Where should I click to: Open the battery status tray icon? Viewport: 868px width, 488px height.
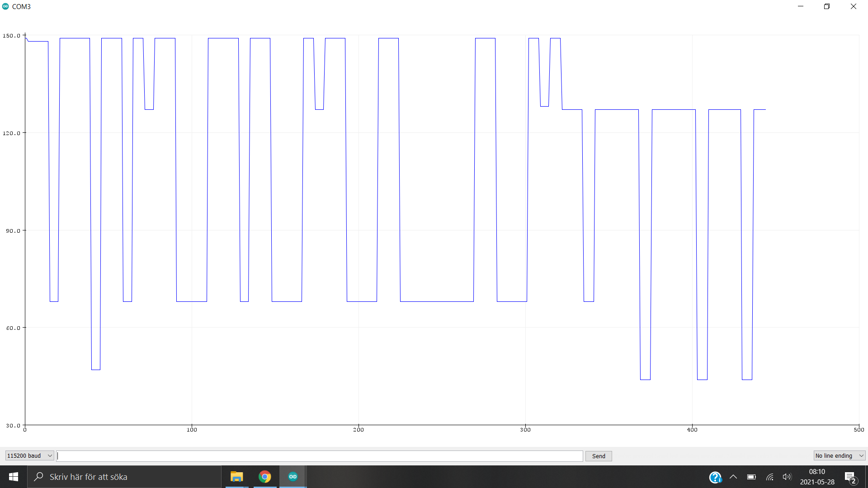pos(751,477)
